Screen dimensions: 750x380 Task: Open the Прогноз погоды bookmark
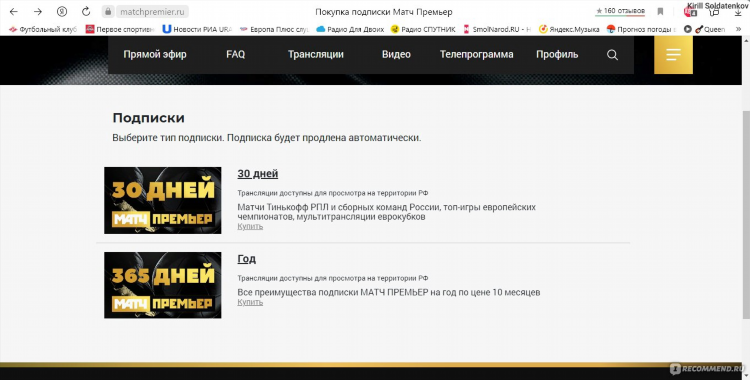click(x=641, y=29)
